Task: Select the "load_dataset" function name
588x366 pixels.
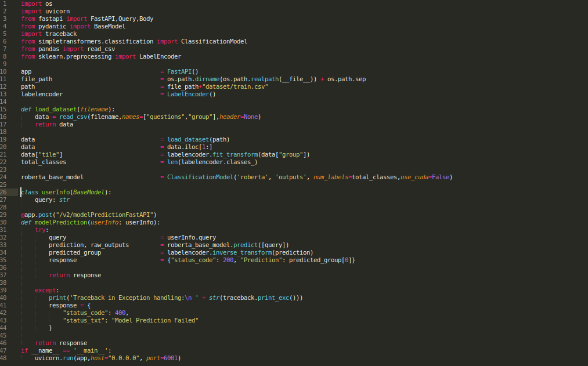Action: pos(56,108)
